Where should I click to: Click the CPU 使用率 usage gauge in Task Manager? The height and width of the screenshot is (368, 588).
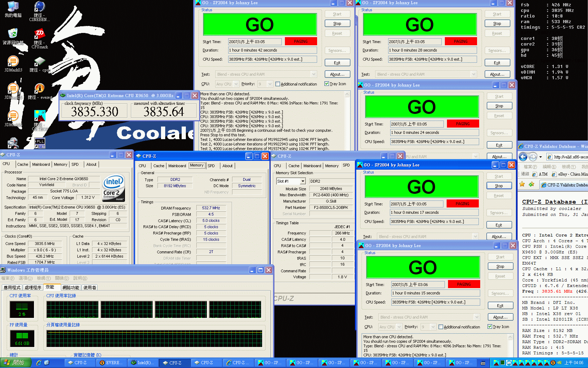(22, 309)
